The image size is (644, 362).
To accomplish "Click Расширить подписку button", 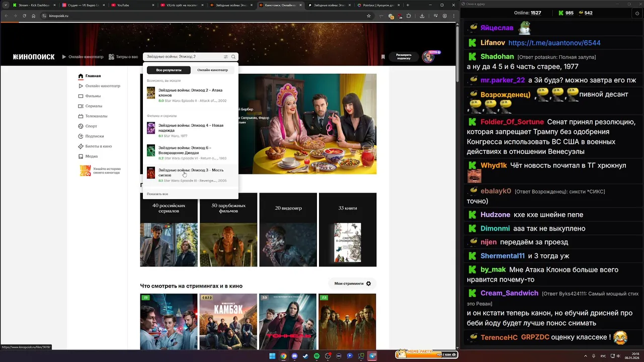I will click(x=404, y=57).
